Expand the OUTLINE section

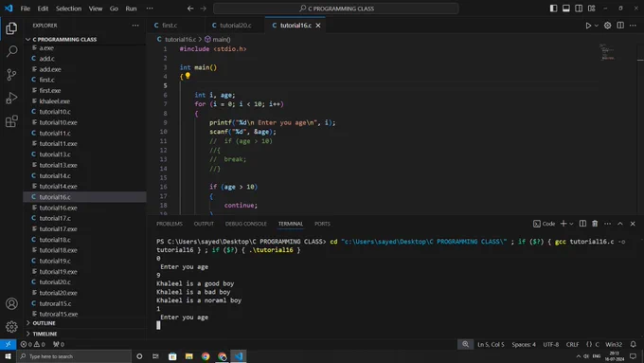point(44,323)
